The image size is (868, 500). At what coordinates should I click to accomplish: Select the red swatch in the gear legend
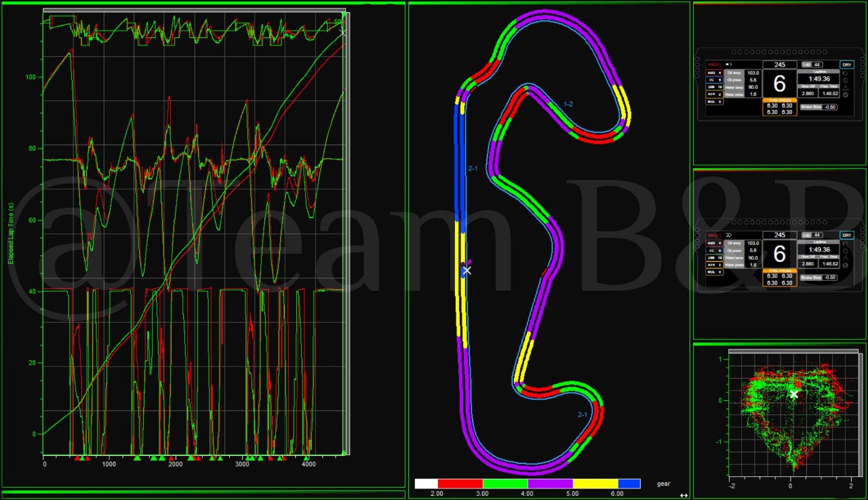pyautogui.click(x=460, y=483)
